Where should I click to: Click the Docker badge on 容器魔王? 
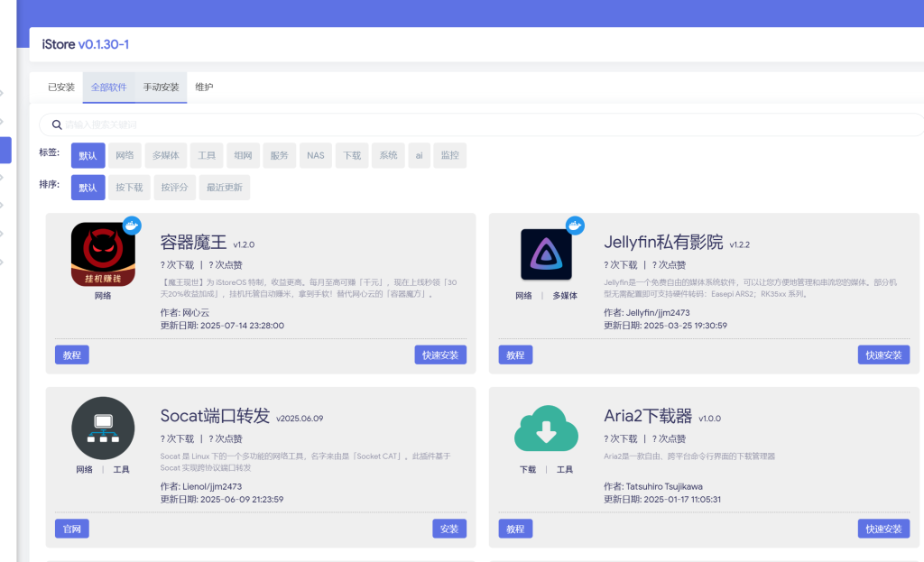(132, 225)
